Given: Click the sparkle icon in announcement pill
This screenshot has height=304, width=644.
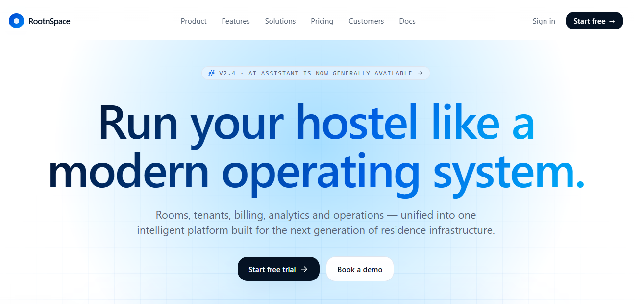Looking at the screenshot, I should pyautogui.click(x=212, y=73).
